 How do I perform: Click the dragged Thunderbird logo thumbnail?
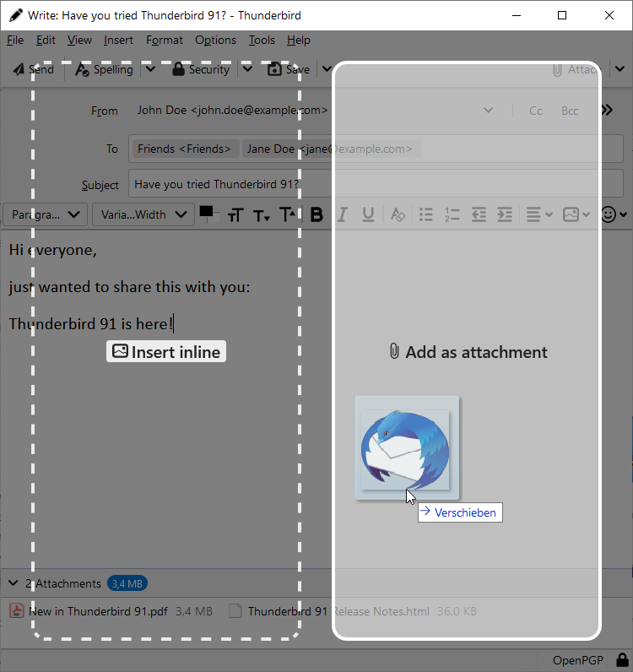407,447
